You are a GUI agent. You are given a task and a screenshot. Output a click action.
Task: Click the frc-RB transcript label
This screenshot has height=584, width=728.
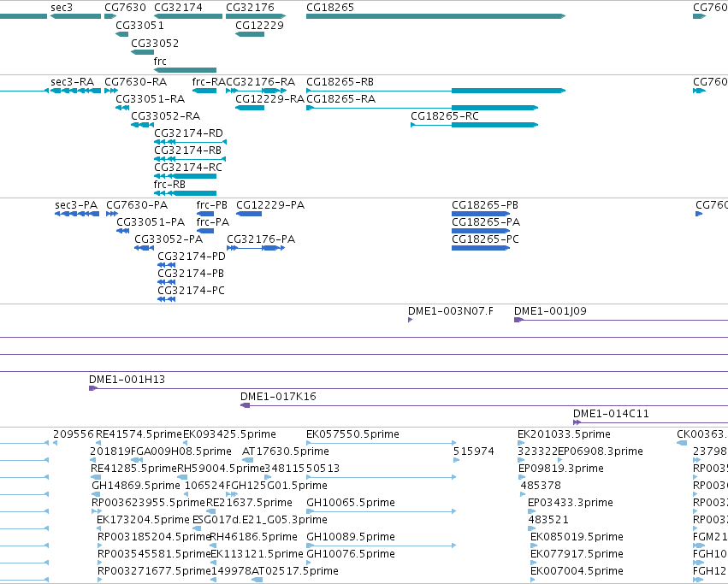(x=170, y=185)
